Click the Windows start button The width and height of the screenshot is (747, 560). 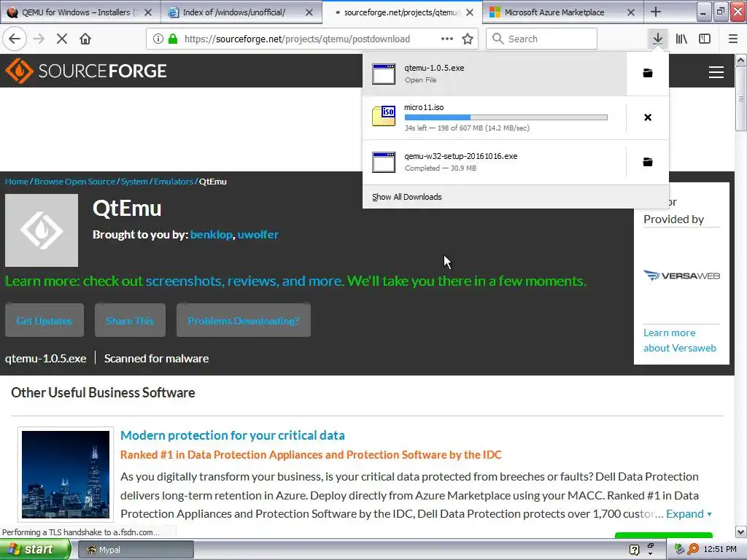[35, 550]
